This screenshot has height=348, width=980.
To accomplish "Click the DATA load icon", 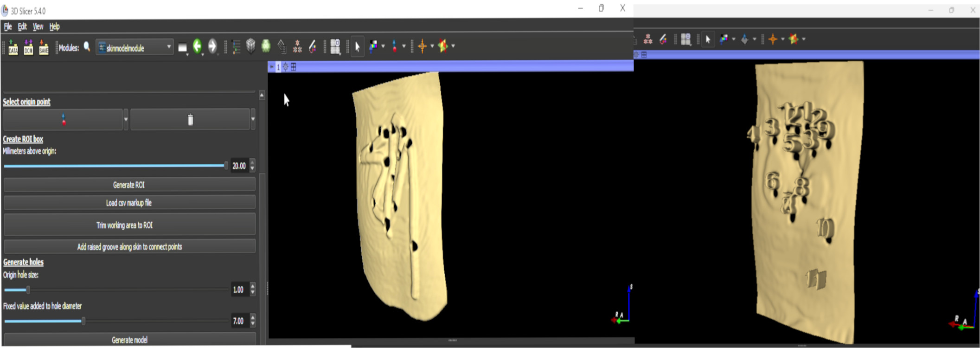I will (13, 47).
